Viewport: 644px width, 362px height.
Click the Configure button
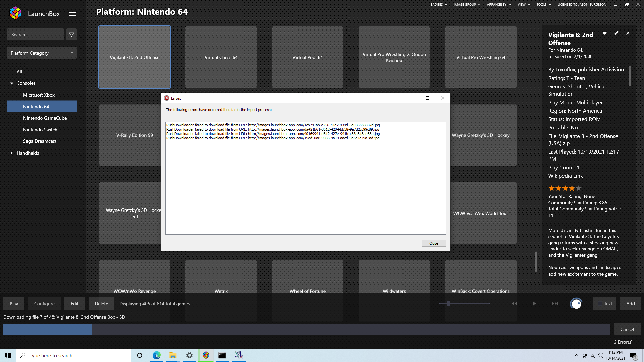click(44, 304)
